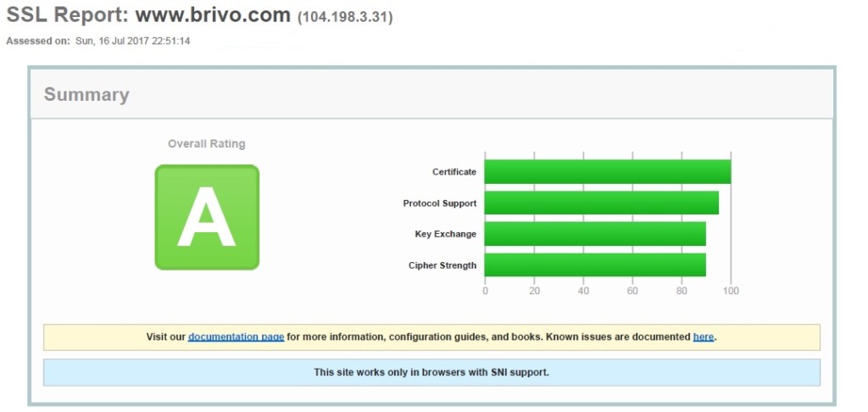Screen dimensions: 868x412
Task: Click the SNI support notice banner
Action: point(431,371)
